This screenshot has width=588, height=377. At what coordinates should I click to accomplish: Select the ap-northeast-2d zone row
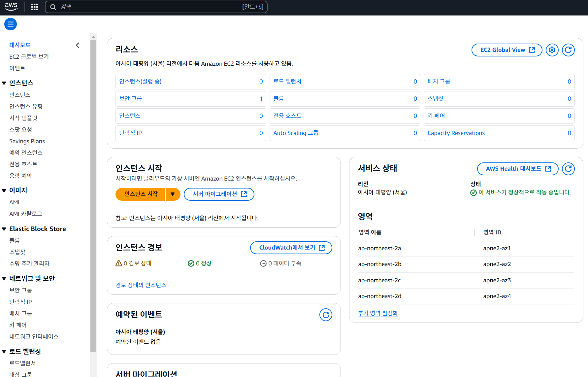(466, 296)
